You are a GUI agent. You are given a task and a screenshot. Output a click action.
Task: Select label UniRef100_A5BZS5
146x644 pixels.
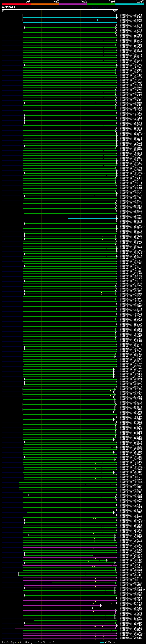[131, 37]
